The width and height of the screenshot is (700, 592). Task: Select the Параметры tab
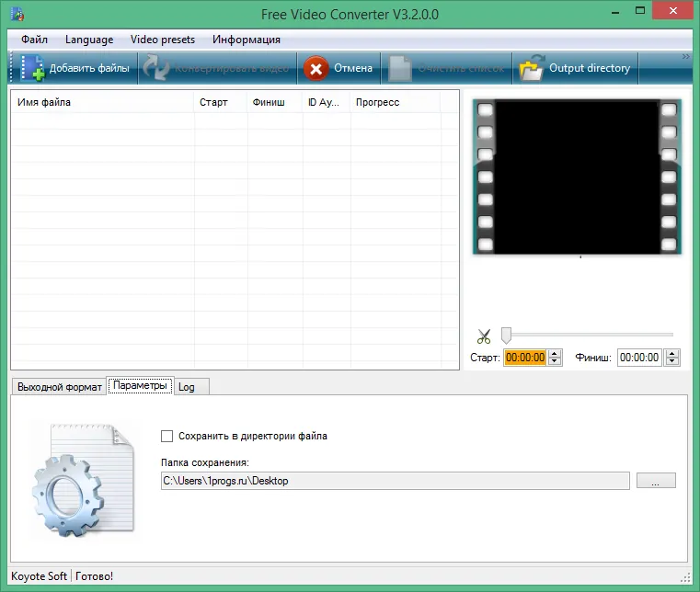click(140, 385)
